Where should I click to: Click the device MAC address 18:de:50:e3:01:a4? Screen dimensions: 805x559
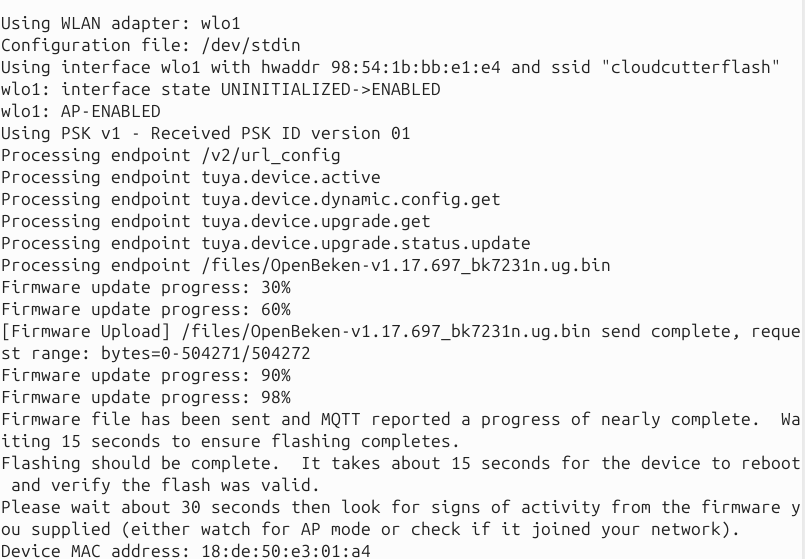pyautogui.click(x=285, y=551)
